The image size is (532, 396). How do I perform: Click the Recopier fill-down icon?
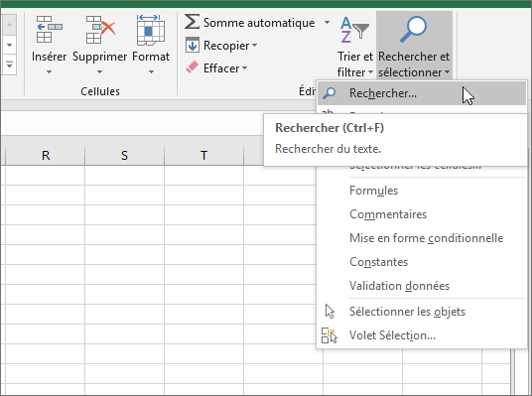(x=193, y=45)
